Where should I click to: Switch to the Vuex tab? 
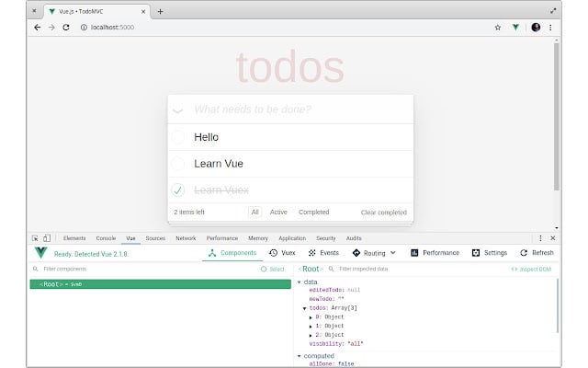click(282, 253)
